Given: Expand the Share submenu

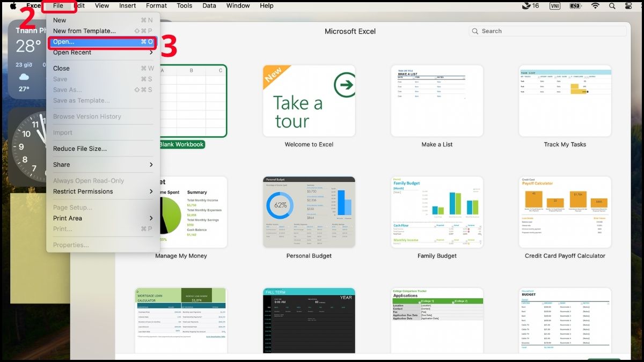Looking at the screenshot, I should click(x=103, y=165).
